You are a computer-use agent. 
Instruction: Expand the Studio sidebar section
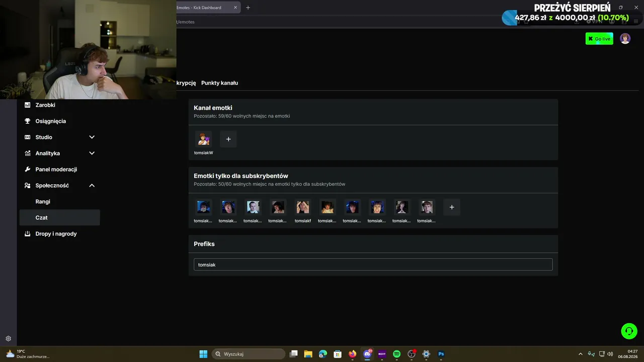(92, 137)
